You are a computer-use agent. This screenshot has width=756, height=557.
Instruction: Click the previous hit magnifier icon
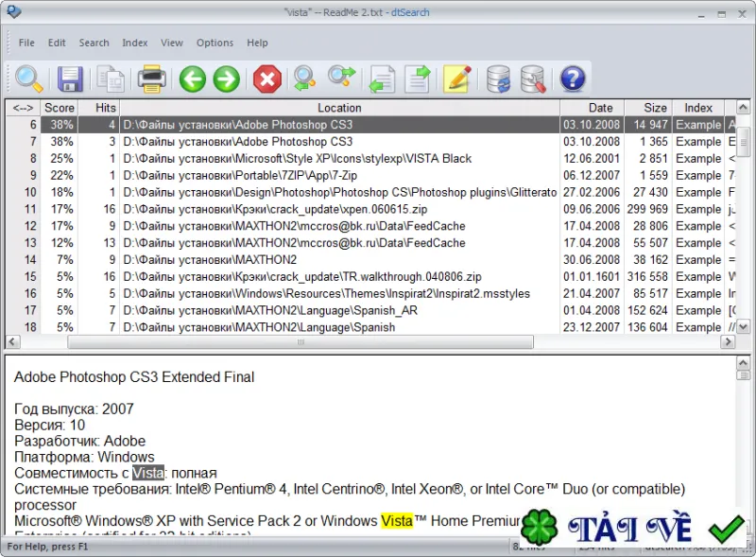[x=304, y=78]
